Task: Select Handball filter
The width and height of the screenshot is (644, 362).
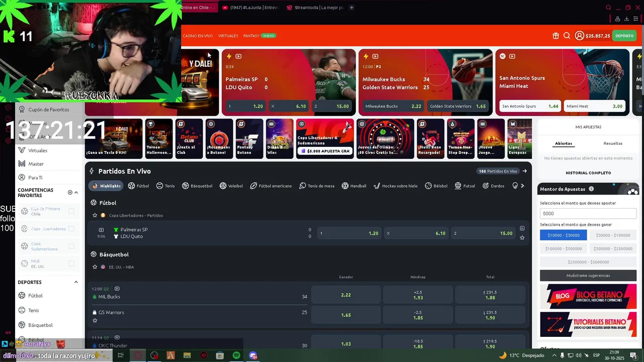Action: 354,186
